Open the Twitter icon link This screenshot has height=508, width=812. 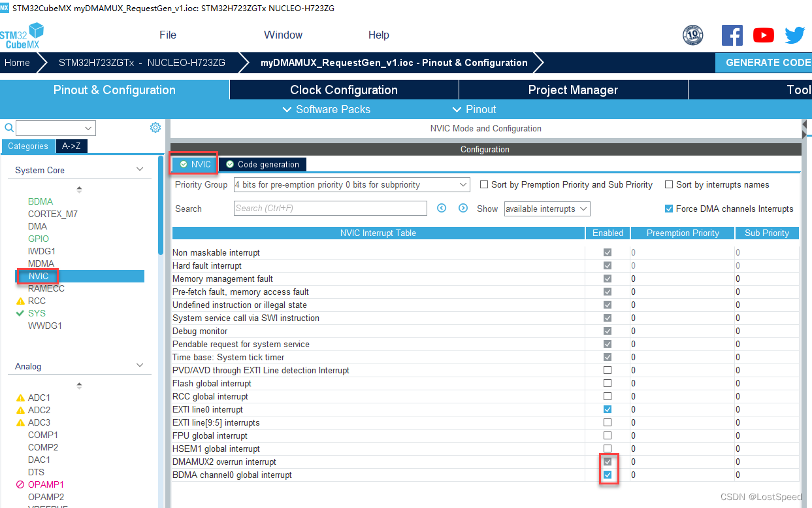pyautogui.click(x=794, y=35)
